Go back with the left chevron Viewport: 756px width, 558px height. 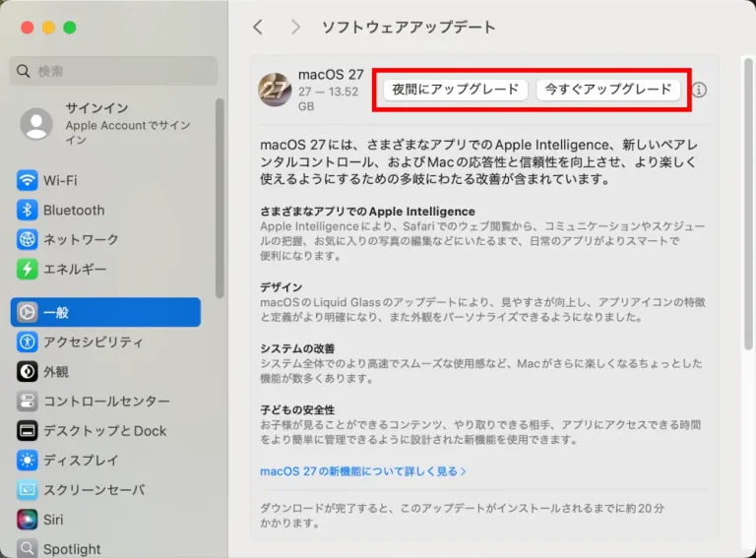pos(258,27)
